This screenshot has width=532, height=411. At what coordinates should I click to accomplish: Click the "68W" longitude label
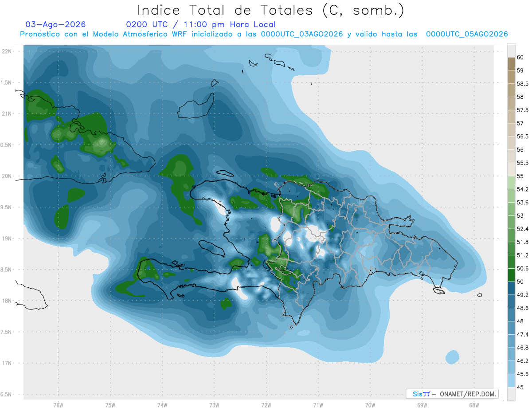click(473, 405)
